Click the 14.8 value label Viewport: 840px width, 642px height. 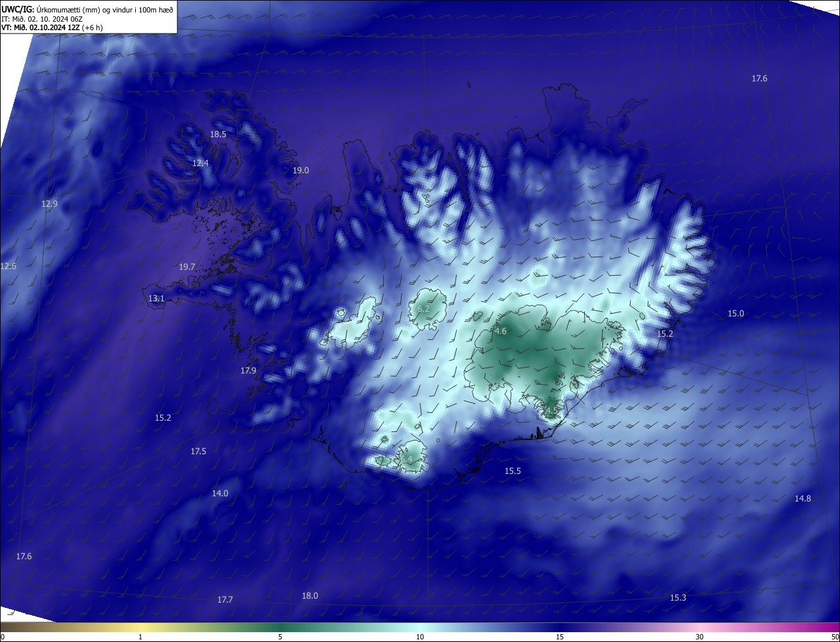point(803,498)
